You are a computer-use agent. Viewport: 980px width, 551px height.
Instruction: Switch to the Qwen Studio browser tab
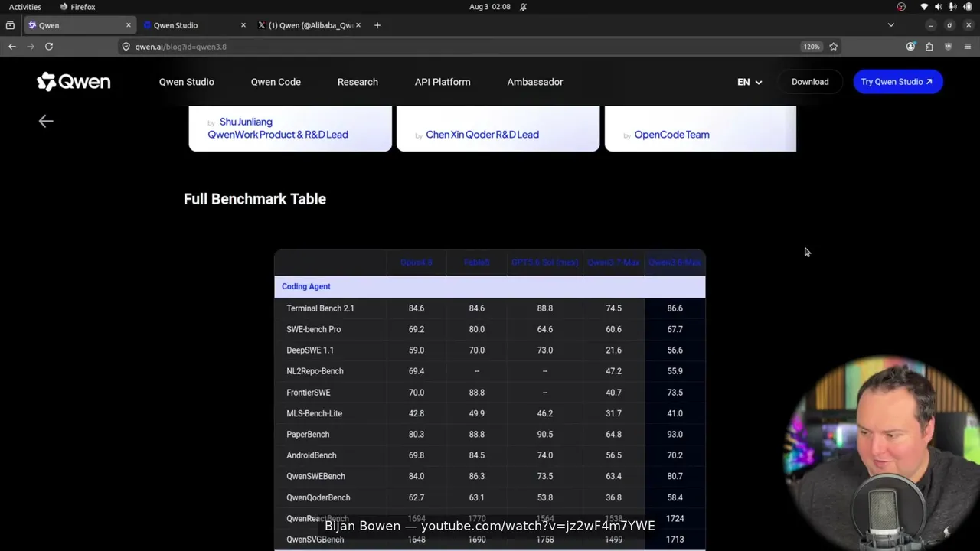click(x=195, y=25)
